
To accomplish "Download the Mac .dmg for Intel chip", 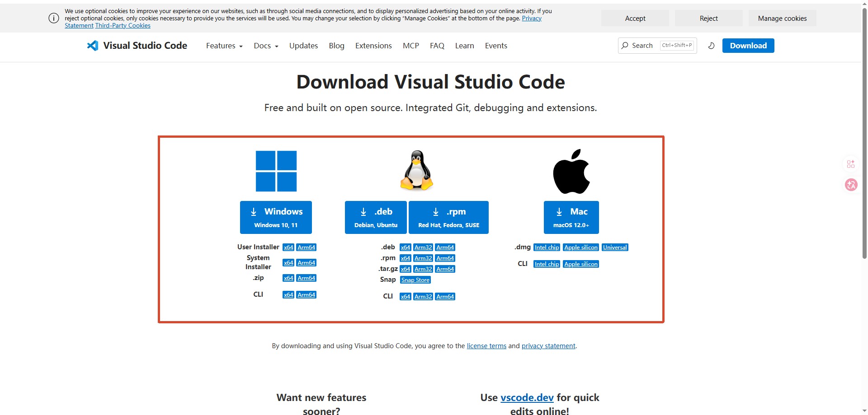I will 547,247.
